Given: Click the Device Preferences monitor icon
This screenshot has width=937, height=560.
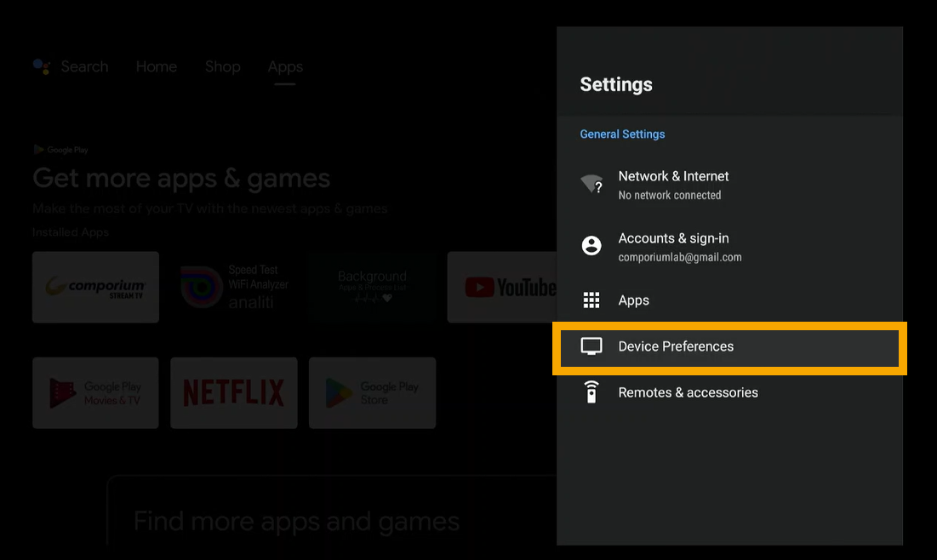Looking at the screenshot, I should click(x=591, y=346).
